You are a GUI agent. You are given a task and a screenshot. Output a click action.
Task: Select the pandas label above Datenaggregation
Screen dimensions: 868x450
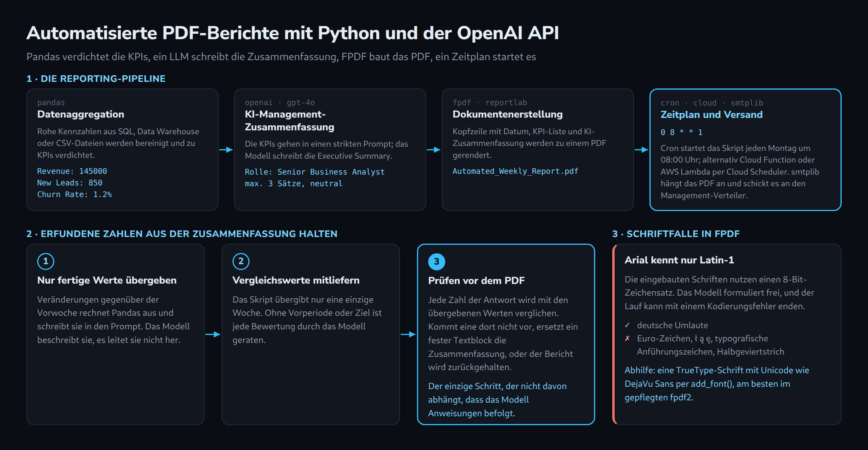click(x=51, y=102)
